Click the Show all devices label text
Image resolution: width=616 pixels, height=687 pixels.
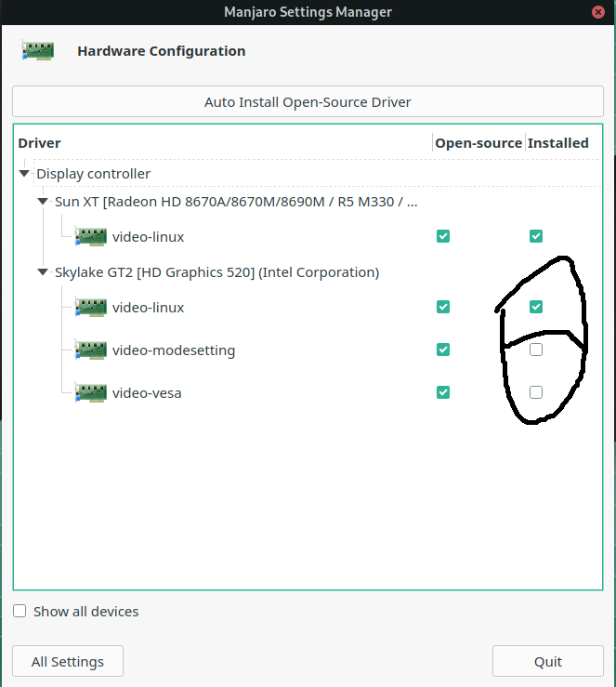coord(85,611)
